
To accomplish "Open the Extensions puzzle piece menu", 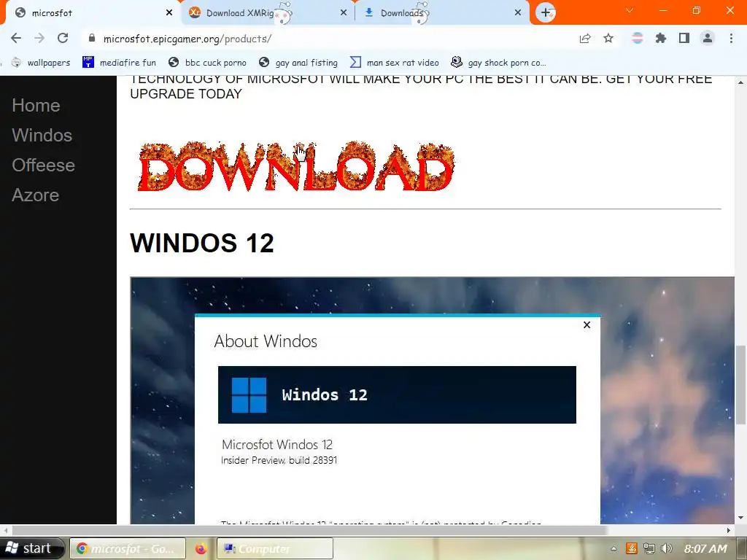I will 660,38.
